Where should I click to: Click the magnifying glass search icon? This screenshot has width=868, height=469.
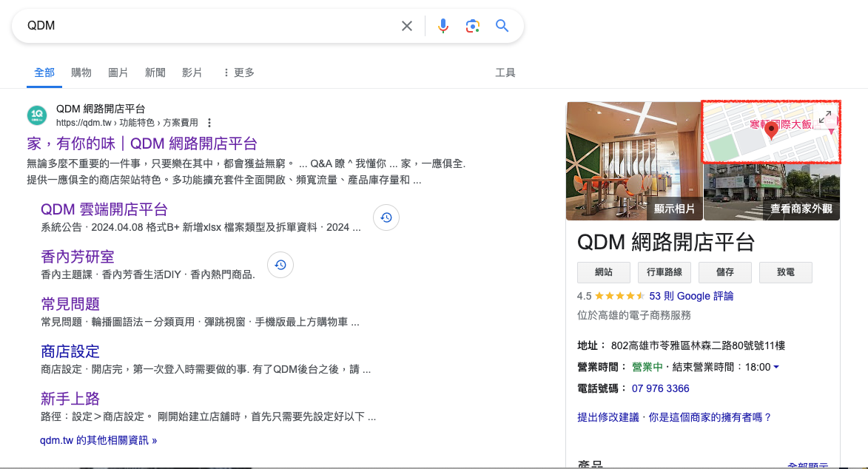coord(502,25)
